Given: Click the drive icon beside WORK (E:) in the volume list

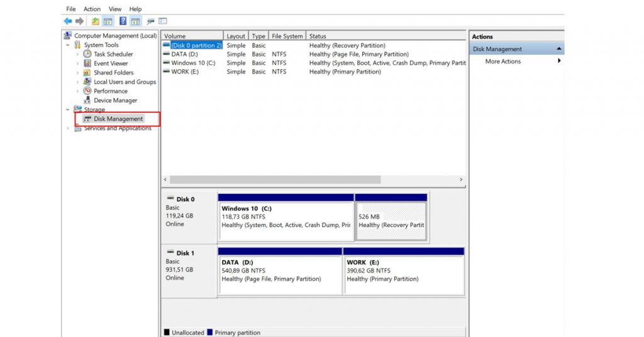Looking at the screenshot, I should click(x=166, y=71).
